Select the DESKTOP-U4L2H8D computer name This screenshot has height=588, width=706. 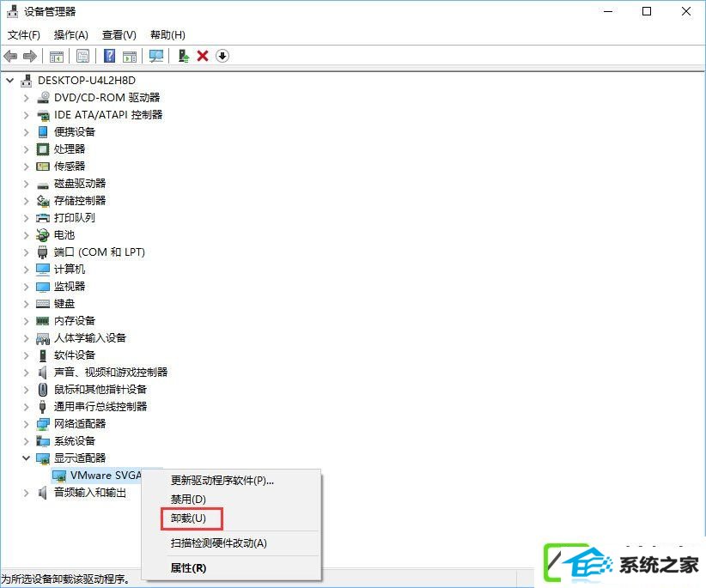[x=87, y=81]
